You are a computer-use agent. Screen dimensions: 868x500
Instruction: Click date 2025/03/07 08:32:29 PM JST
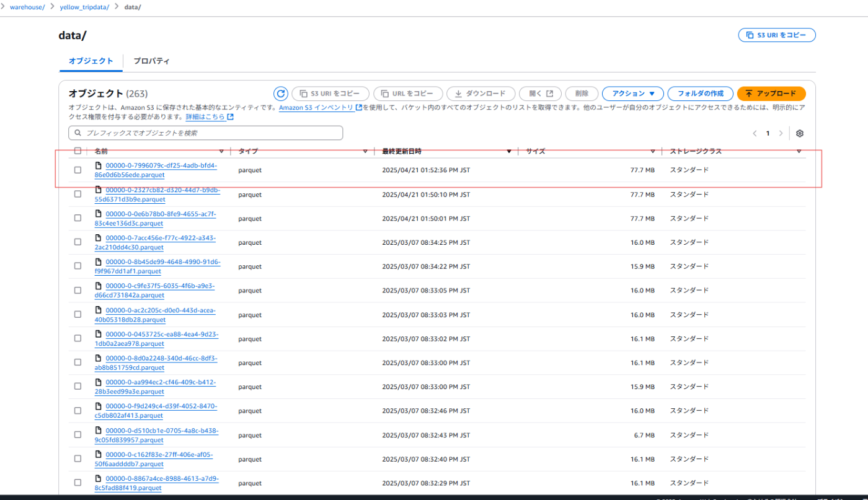click(426, 483)
